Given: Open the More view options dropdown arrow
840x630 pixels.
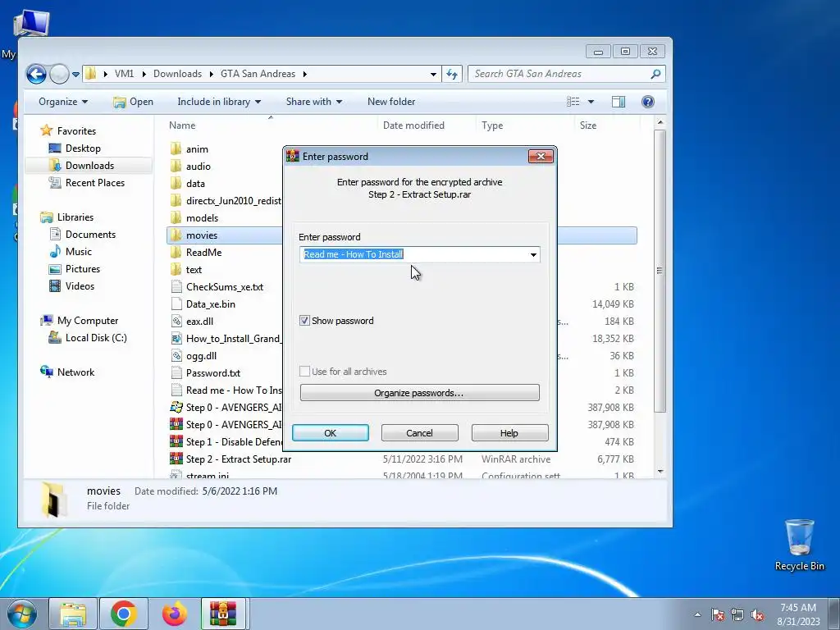Looking at the screenshot, I should click(591, 102).
